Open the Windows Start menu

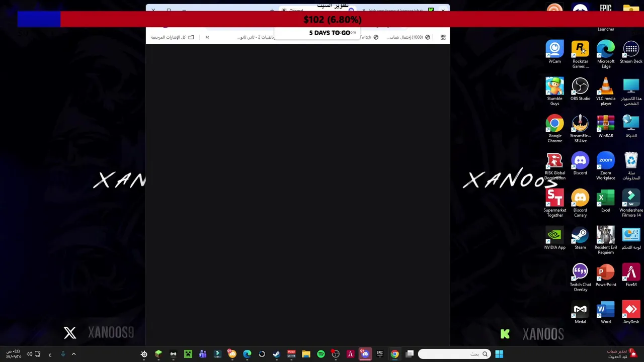(x=499, y=354)
